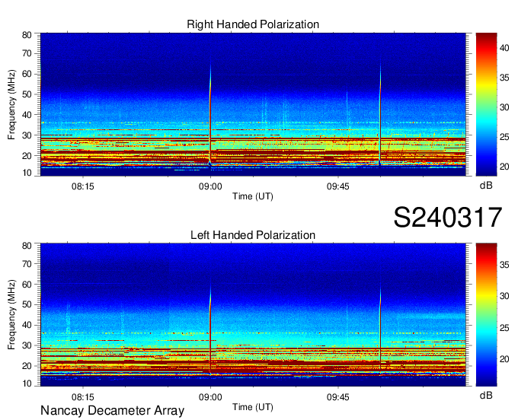This screenshot has width=518, height=420.
Task: Click the dB unit label under top colorbar
Action: [x=486, y=186]
